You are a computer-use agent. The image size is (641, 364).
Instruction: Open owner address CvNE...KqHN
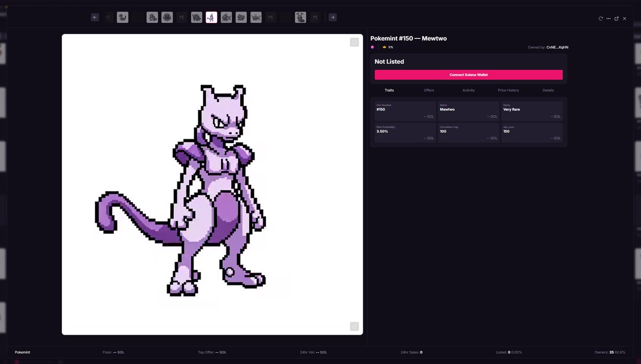[x=557, y=47]
